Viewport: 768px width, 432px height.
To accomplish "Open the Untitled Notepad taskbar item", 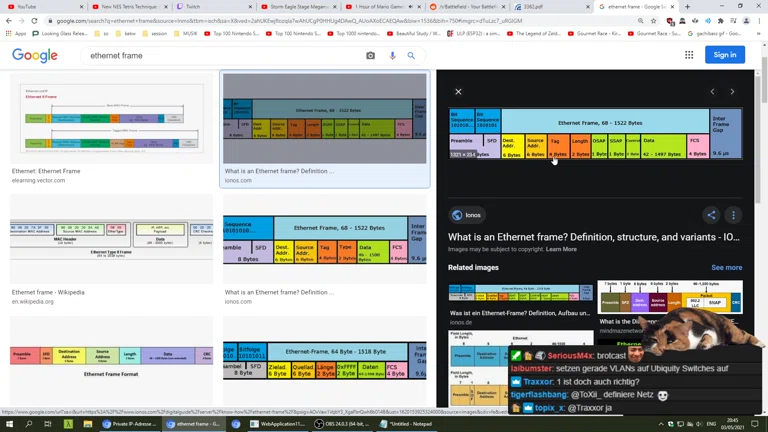I will [x=408, y=424].
